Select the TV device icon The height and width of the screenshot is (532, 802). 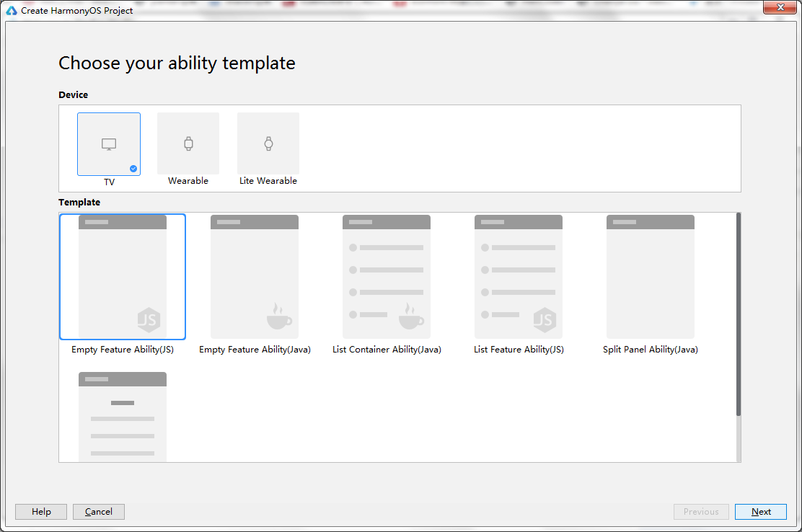[109, 144]
